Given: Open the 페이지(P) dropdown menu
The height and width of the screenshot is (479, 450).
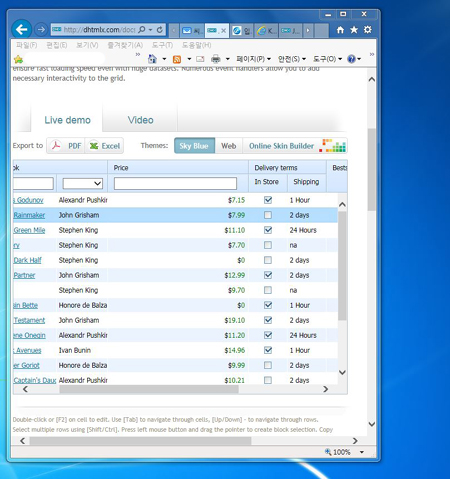Looking at the screenshot, I should point(253,59).
